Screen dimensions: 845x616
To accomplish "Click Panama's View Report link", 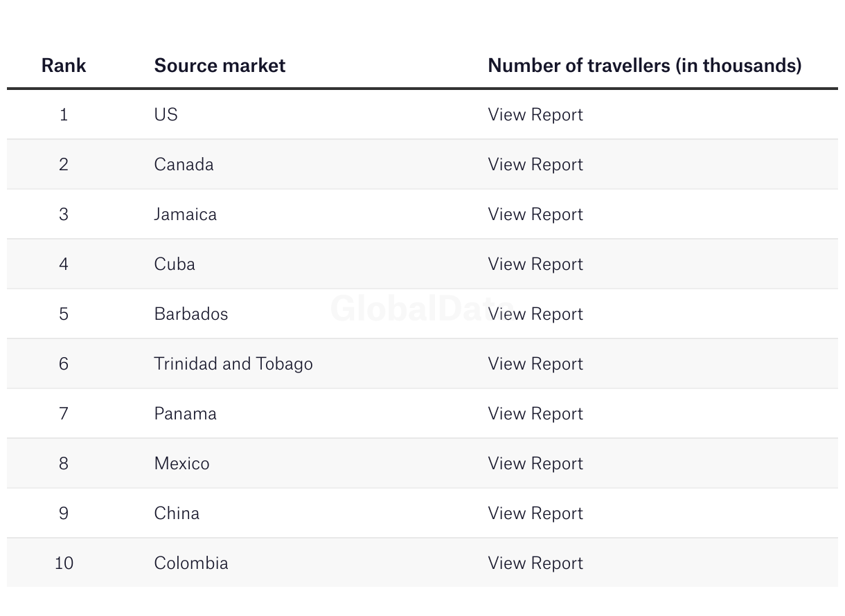I will tap(535, 414).
